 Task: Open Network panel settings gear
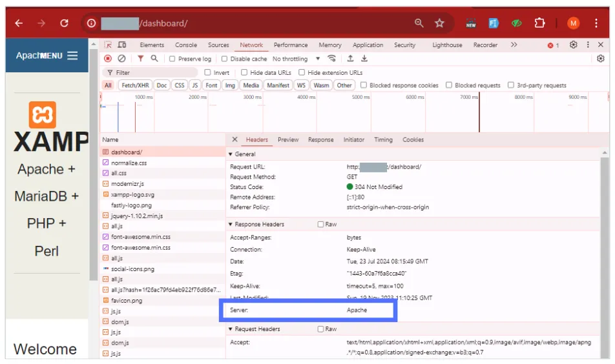point(601,58)
